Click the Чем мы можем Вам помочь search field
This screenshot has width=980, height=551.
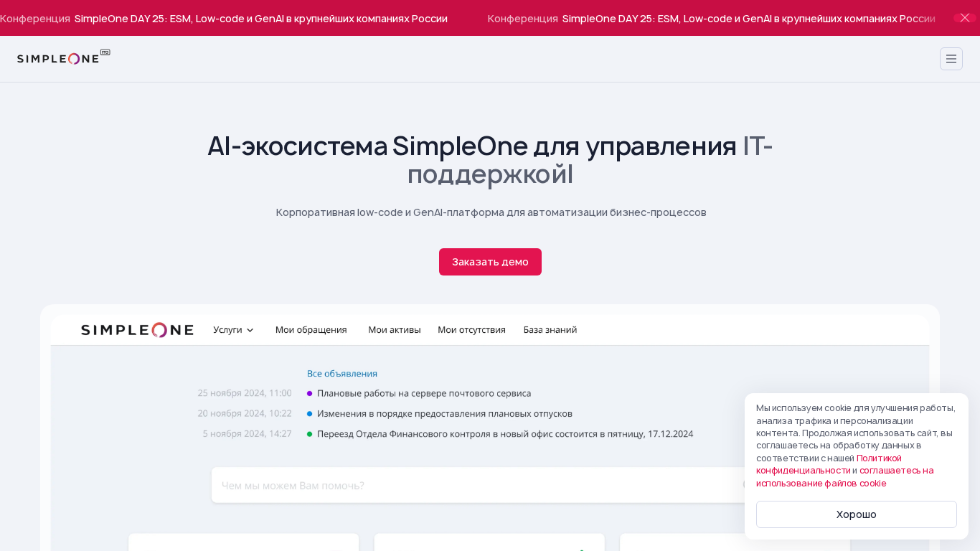pyautogui.click(x=490, y=485)
